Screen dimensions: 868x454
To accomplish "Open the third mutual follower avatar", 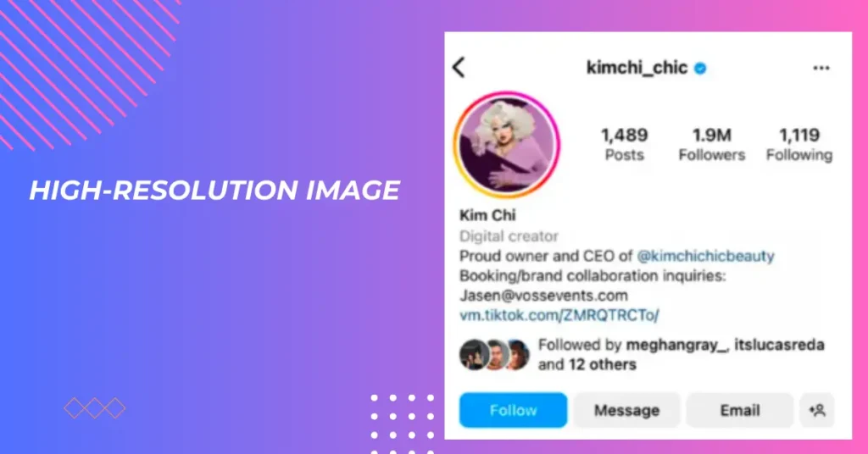I will 518,354.
